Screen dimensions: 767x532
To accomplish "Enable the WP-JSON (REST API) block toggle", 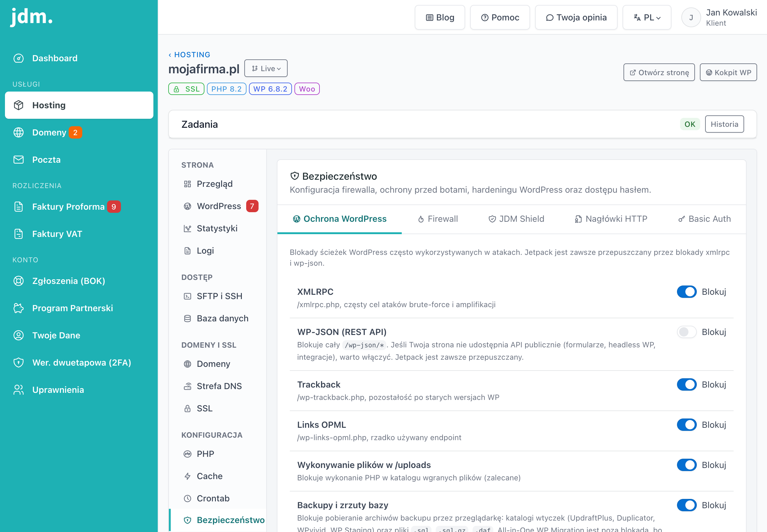I will pos(687,332).
